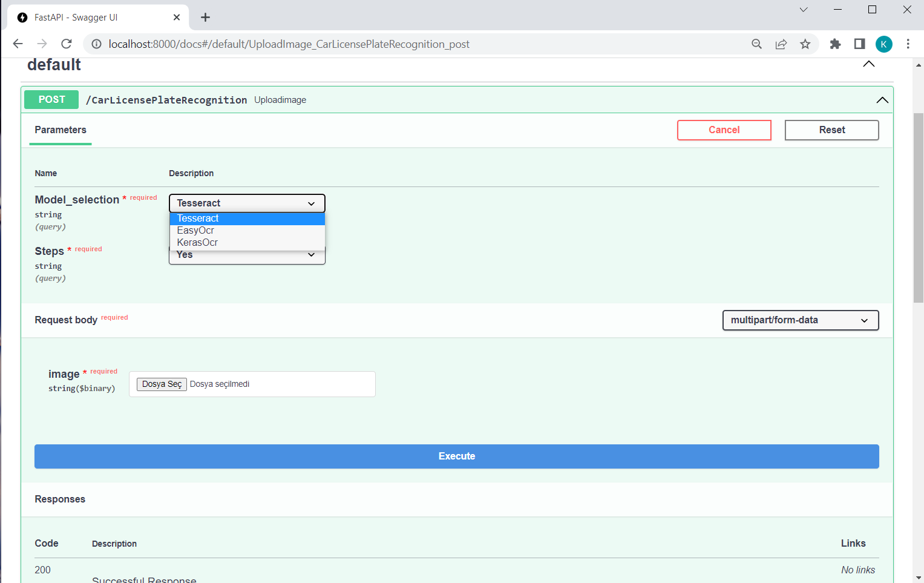Click inside the address bar

363,44
